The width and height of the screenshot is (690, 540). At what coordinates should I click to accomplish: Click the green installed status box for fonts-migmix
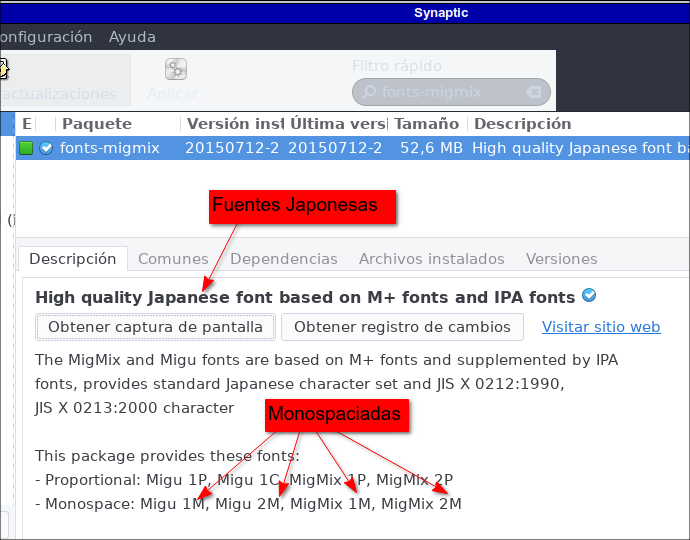pos(26,148)
